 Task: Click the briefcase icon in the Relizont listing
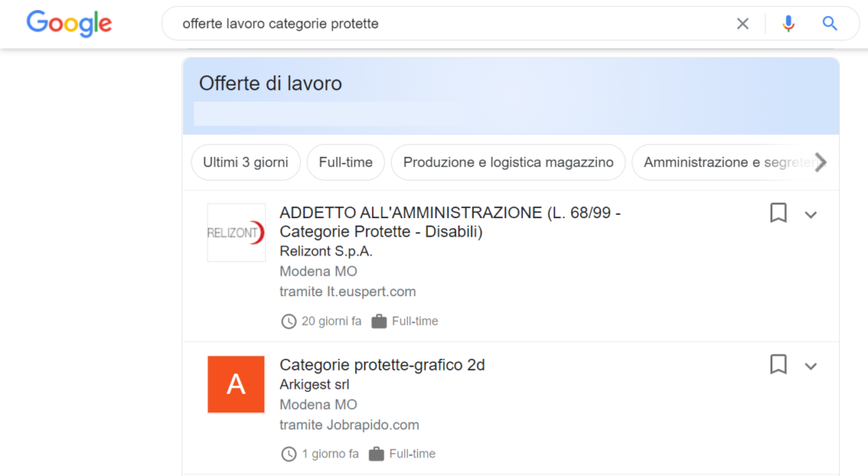[379, 321]
